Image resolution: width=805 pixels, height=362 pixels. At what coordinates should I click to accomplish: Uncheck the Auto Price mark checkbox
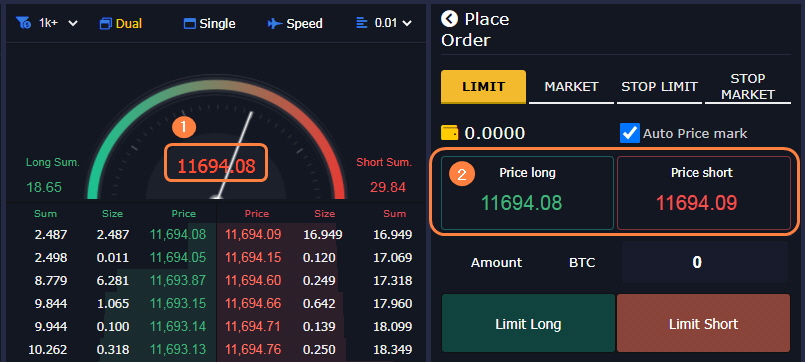point(630,133)
